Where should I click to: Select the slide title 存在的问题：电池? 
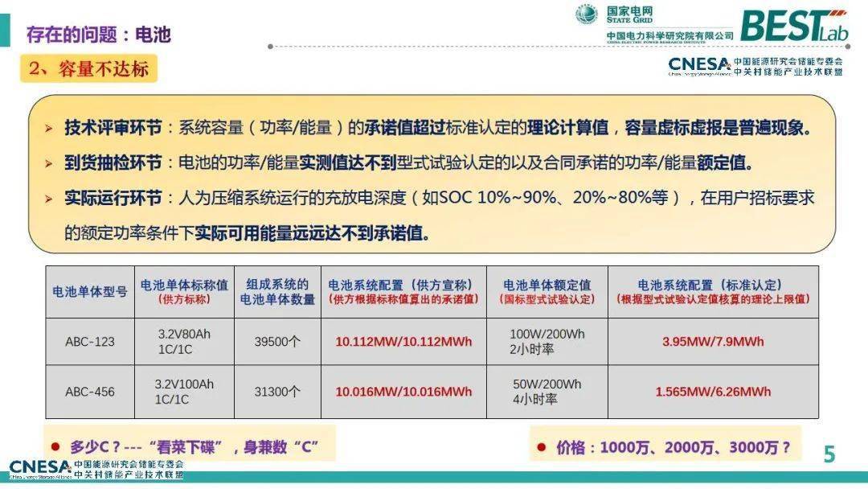pos(98,34)
